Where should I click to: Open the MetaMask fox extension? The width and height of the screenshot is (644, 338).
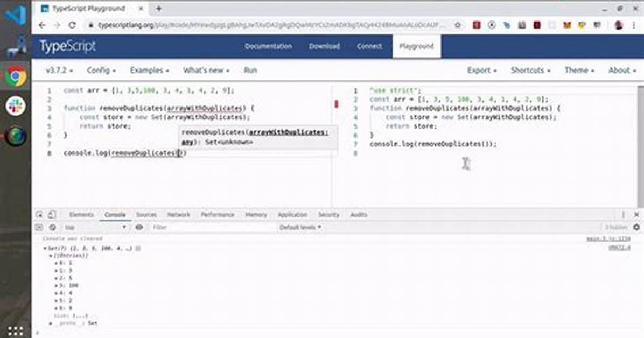point(567,25)
